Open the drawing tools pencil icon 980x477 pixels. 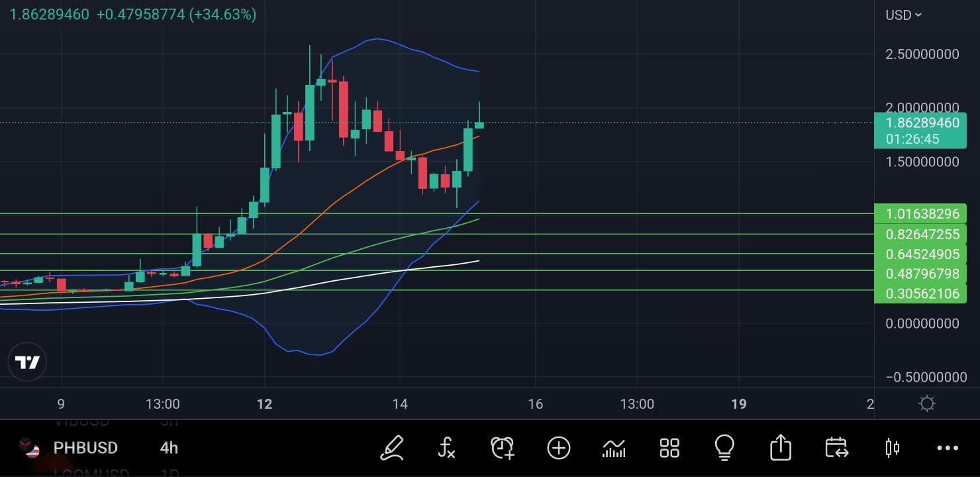(392, 448)
